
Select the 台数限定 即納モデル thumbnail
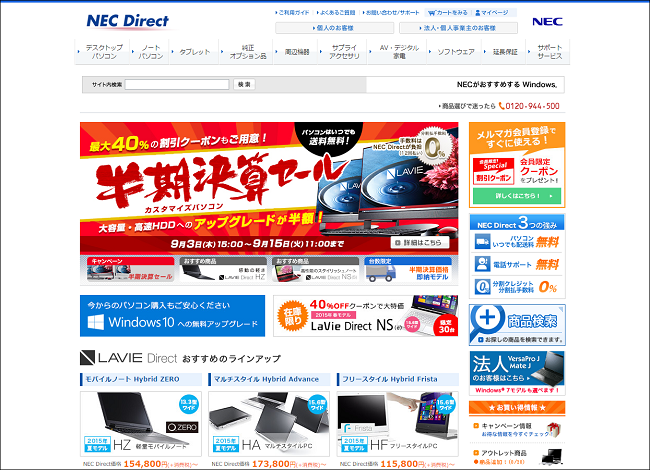point(408,270)
